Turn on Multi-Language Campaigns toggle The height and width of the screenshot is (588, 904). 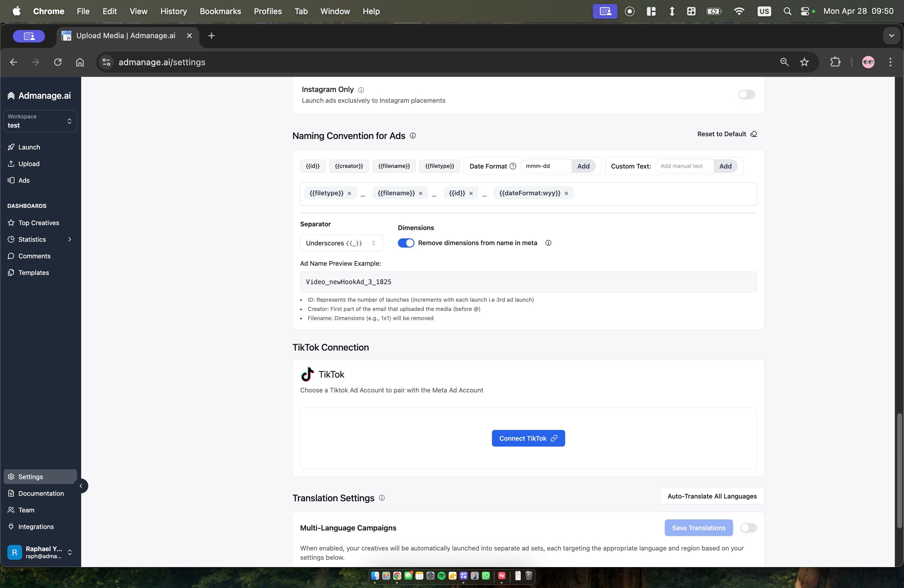pos(748,528)
